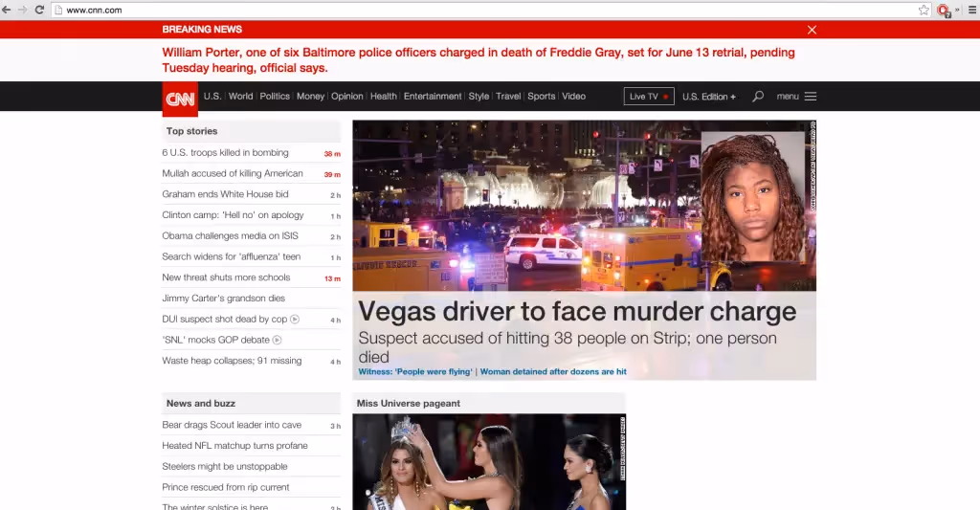Viewport: 980px width, 510px height.
Task: Open 'Prince rescued from rip current'
Action: click(x=226, y=487)
